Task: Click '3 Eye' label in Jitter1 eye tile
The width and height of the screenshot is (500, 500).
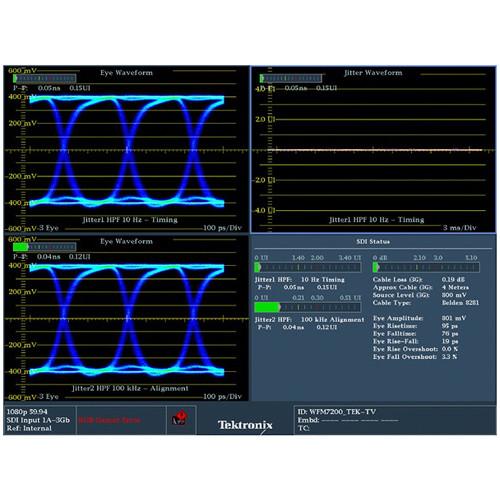Action: point(49,228)
